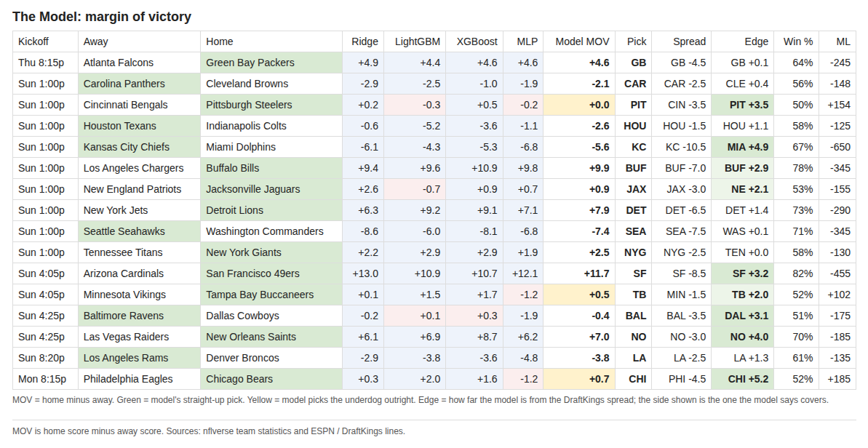Select the Denver Broncos cell
The image size is (868, 448).
click(271, 357)
